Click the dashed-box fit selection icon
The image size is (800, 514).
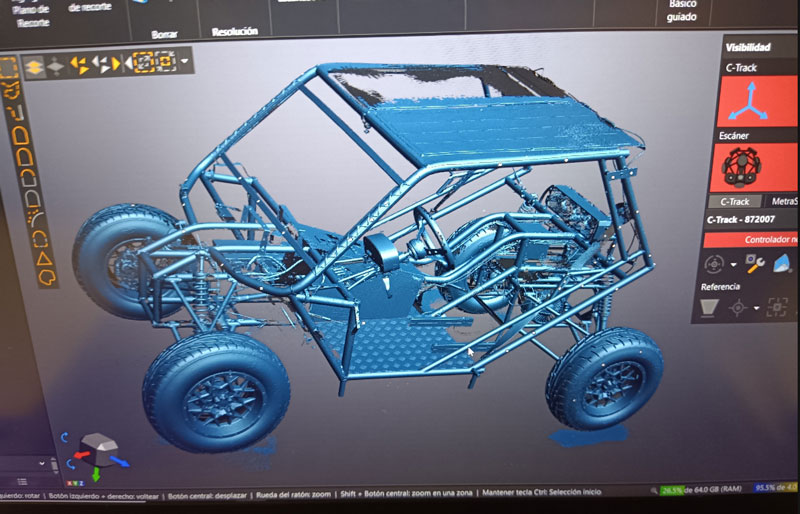point(144,63)
